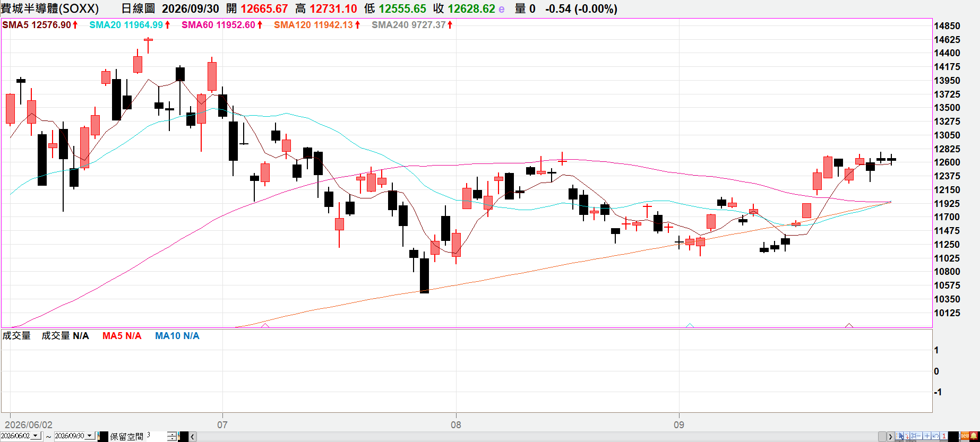Click the scrollbar left arrow

click(x=193, y=437)
